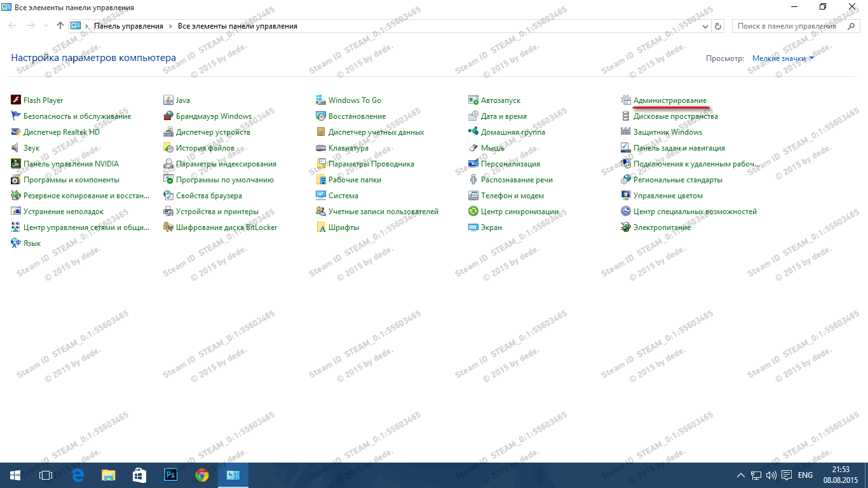Click the Центр синхронизации green icon
The width and height of the screenshot is (868, 488).
[473, 212]
